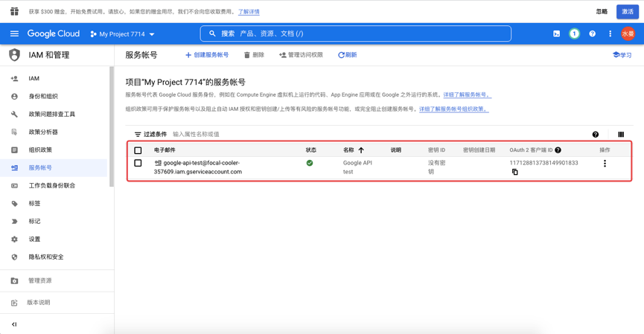Viewport: 644px width, 334px height.
Task: Click the 刷新 refresh button
Action: pyautogui.click(x=348, y=55)
